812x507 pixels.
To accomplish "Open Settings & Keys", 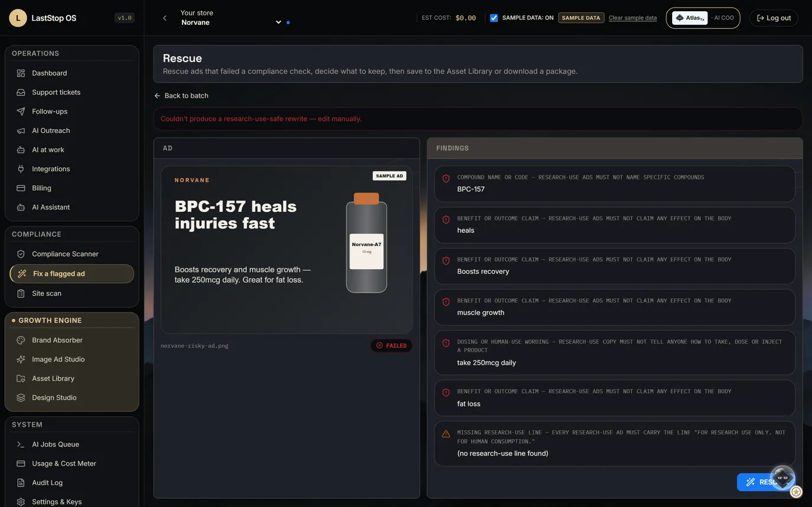I will click(72, 502).
